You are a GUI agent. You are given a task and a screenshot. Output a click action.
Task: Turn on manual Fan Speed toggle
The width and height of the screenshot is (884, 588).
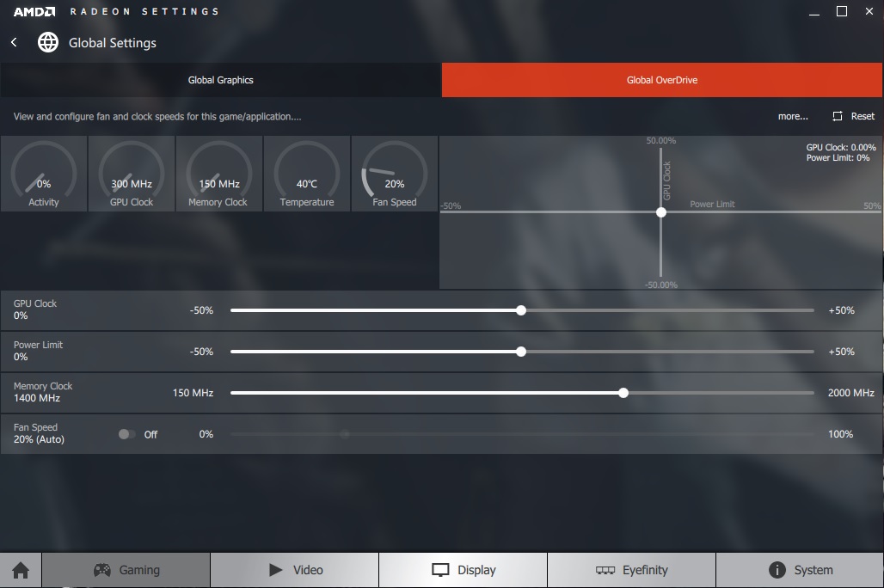point(126,434)
